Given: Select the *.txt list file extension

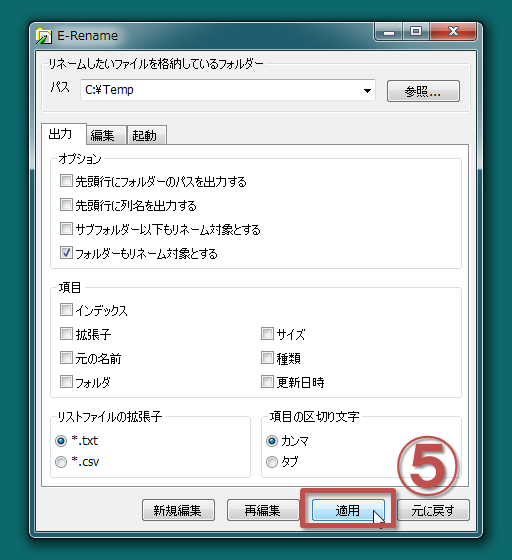Looking at the screenshot, I should [x=61, y=441].
